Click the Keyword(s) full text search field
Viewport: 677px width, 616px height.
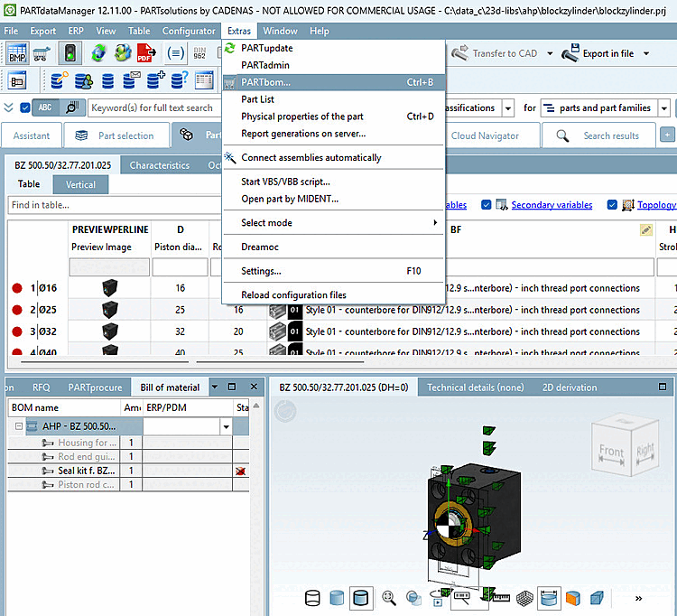coord(154,108)
